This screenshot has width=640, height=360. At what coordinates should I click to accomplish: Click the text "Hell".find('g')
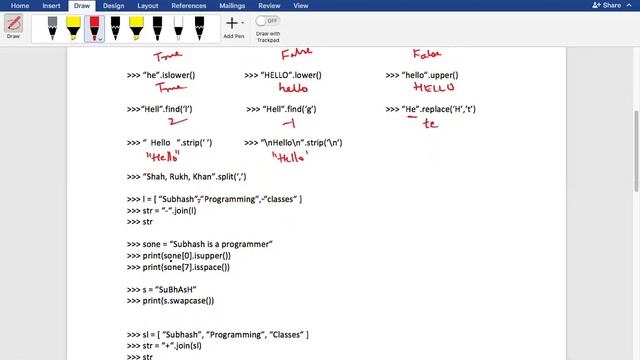click(281, 109)
